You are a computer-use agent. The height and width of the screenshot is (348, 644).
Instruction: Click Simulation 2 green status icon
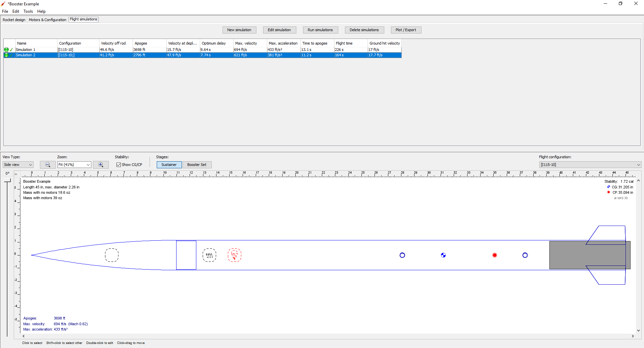tap(6, 55)
